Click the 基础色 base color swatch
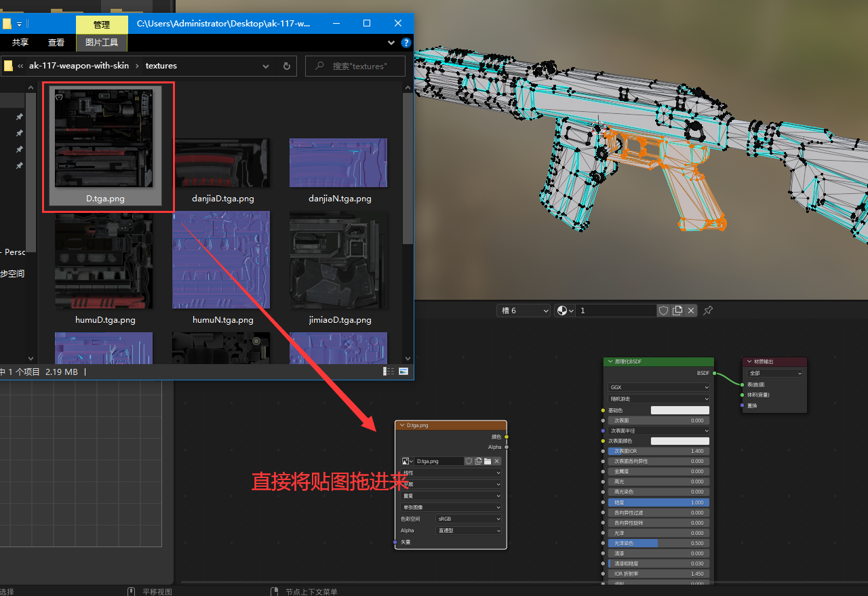This screenshot has height=596, width=868. [x=679, y=410]
